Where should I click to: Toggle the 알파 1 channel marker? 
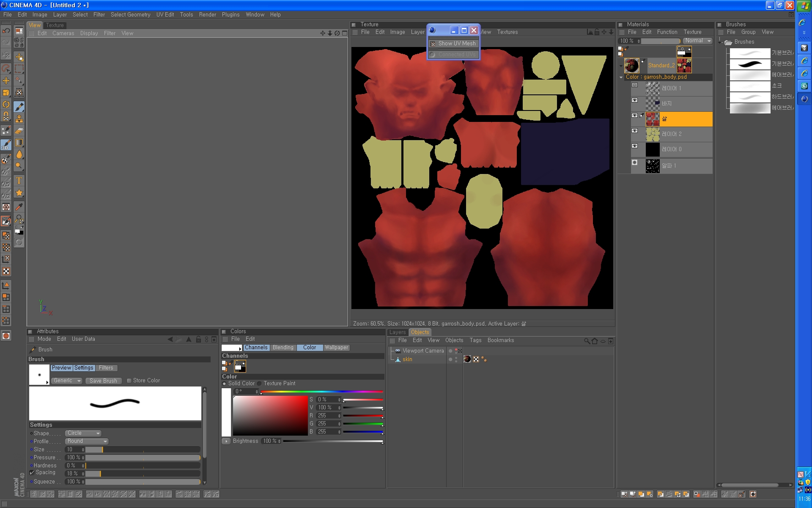click(634, 162)
